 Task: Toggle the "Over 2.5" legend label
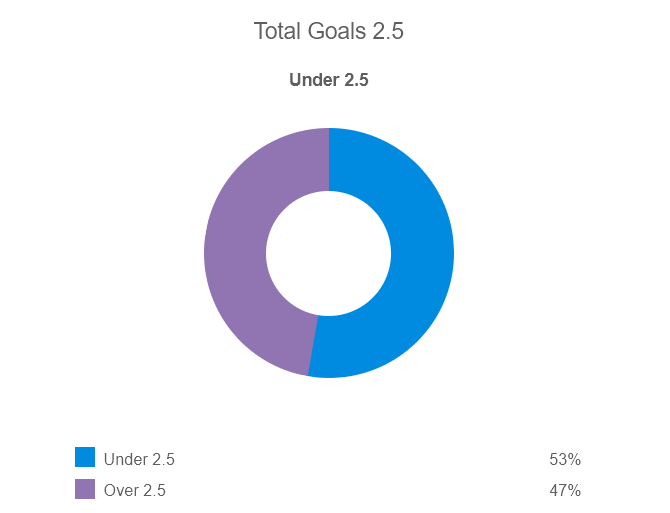pyautogui.click(x=135, y=491)
